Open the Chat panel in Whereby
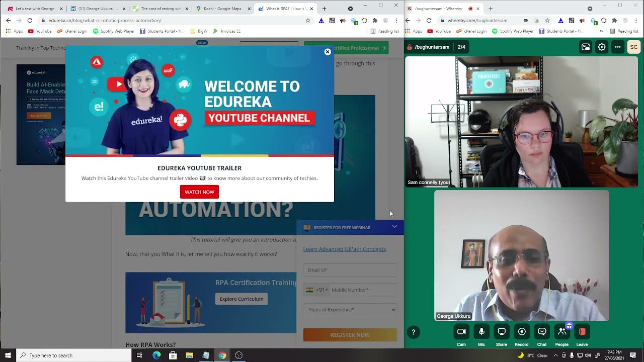644x362 pixels. click(542, 332)
